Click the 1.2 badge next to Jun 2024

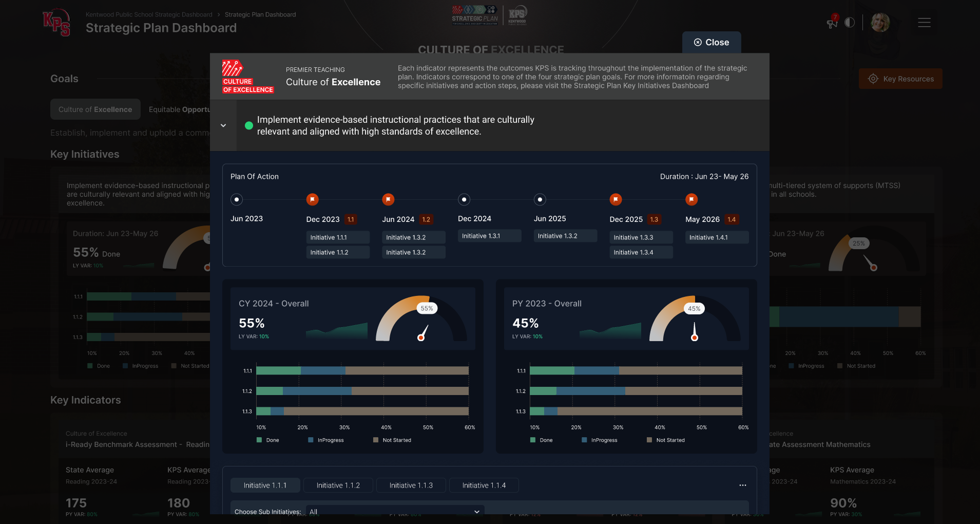coord(426,219)
